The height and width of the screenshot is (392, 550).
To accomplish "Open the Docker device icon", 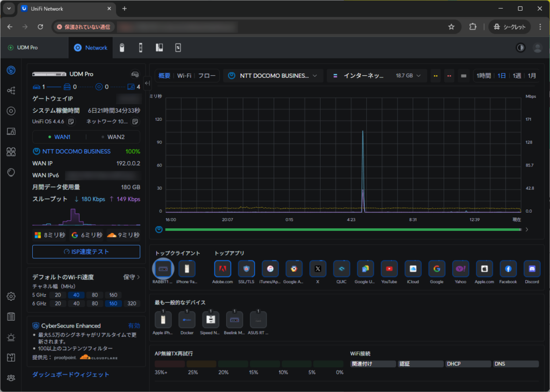I will (x=187, y=320).
